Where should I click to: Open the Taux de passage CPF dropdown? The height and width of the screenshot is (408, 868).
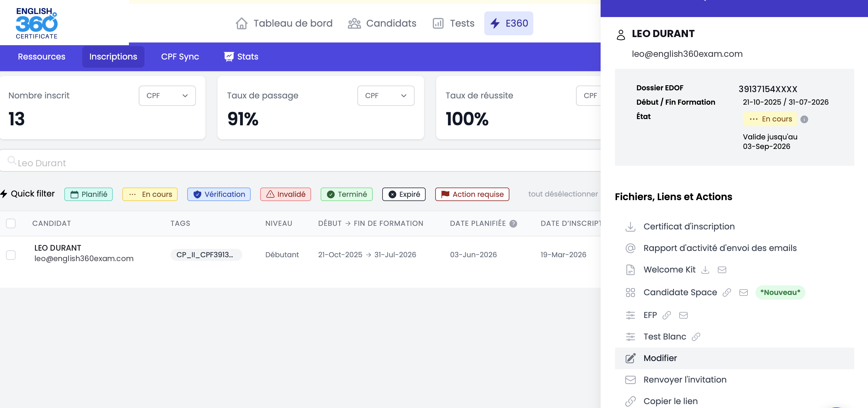pos(386,96)
